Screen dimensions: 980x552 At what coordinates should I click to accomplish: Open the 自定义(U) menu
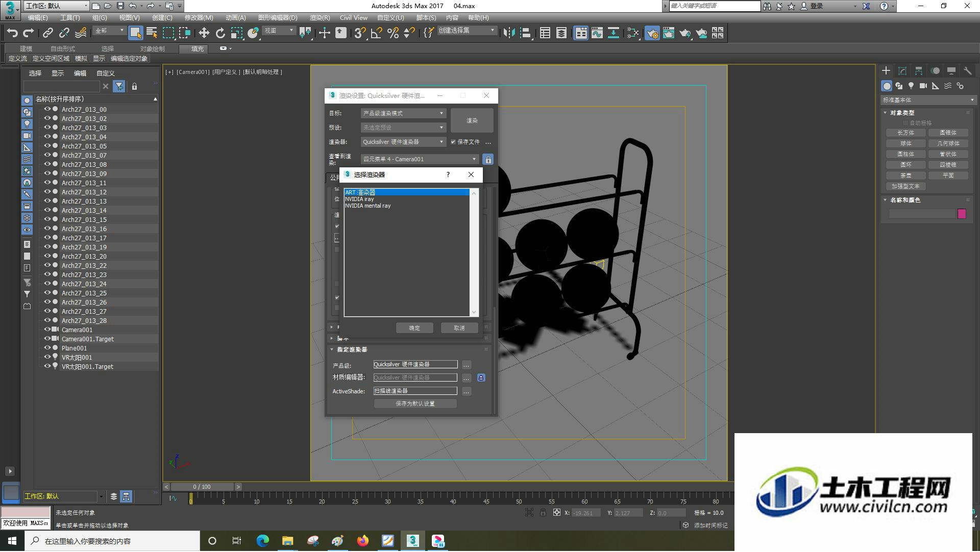[390, 18]
